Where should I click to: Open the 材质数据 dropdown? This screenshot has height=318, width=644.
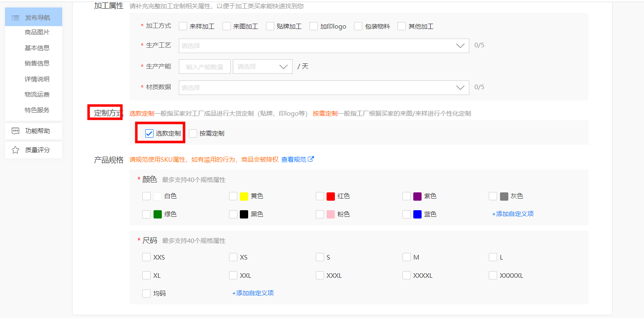pos(460,87)
